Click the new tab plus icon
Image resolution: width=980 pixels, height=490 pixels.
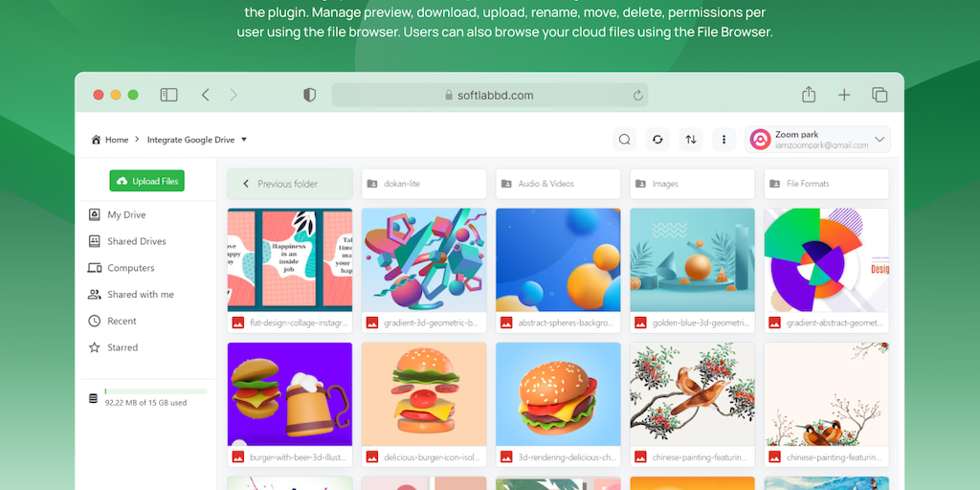point(844,95)
